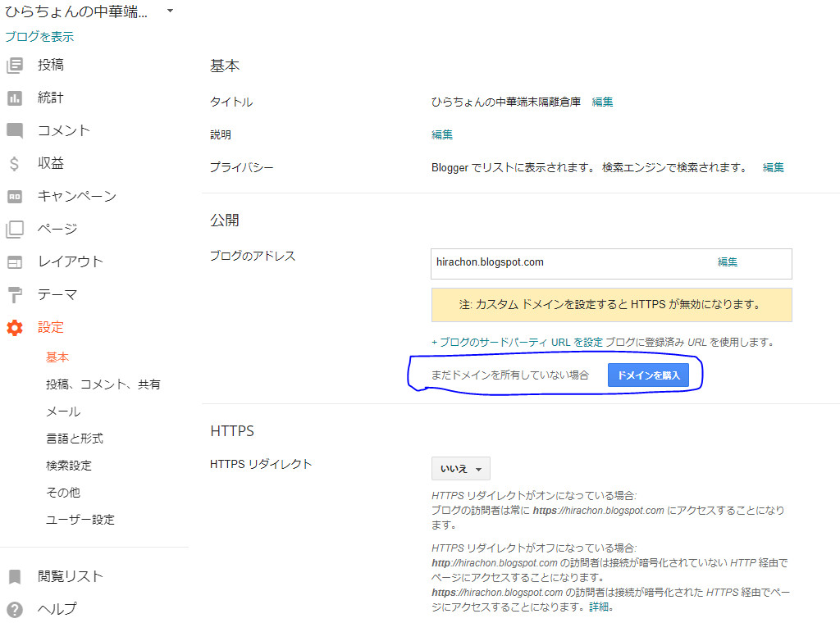Open the メール settings submenu
840x632 pixels.
click(63, 411)
